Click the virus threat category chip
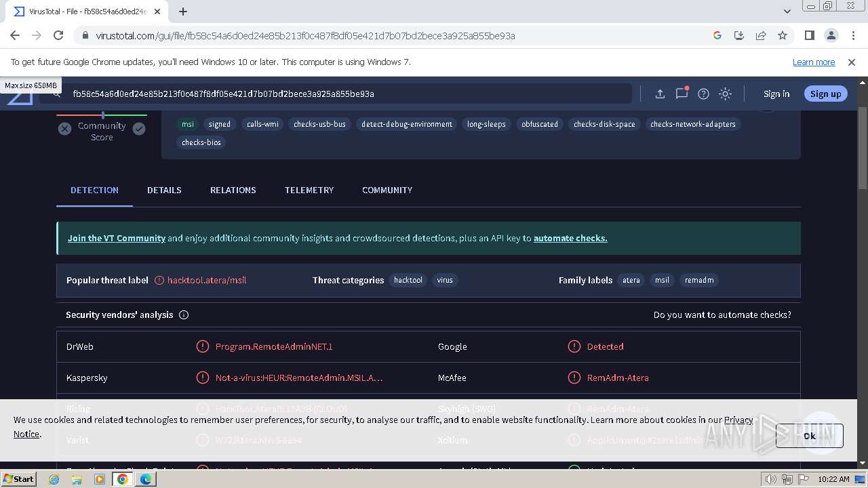Image resolution: width=868 pixels, height=488 pixels. [x=445, y=280]
